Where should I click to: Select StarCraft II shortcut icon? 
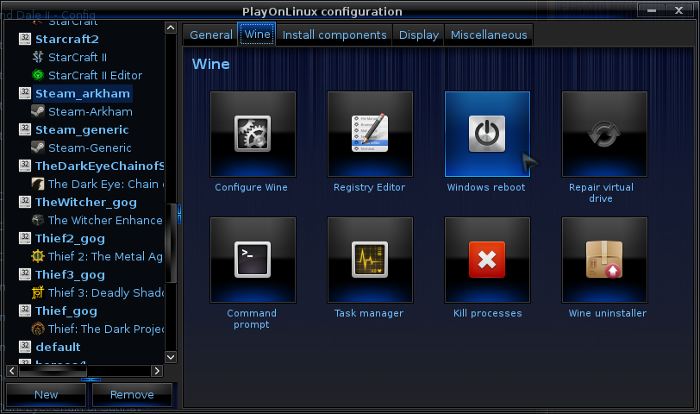pos(38,57)
